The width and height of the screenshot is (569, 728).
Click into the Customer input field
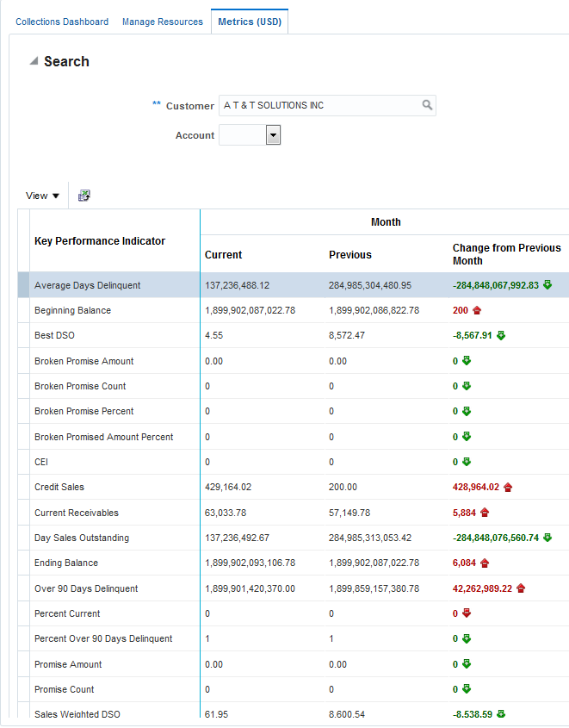(x=319, y=105)
